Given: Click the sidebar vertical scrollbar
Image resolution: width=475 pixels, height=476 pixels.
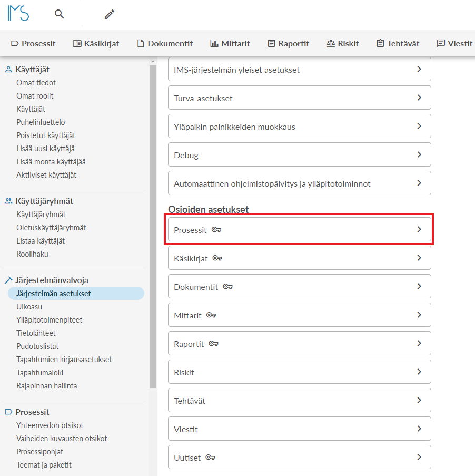Looking at the screenshot, I should click(x=153, y=227).
